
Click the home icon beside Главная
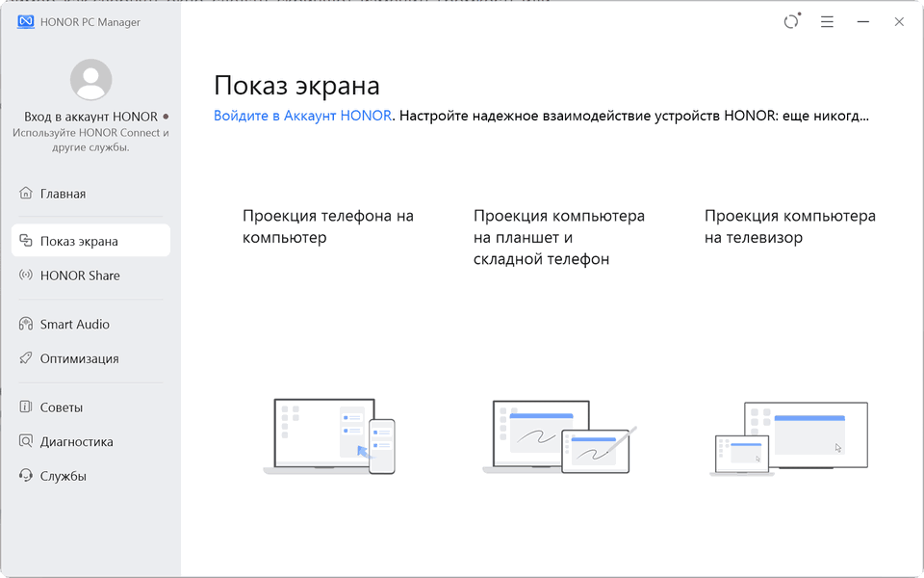click(x=25, y=193)
